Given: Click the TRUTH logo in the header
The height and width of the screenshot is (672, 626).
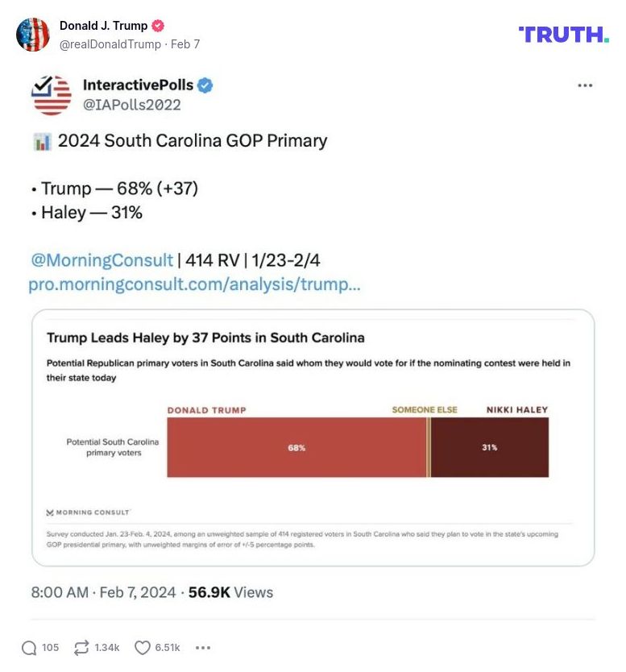Looking at the screenshot, I should pos(564,35).
